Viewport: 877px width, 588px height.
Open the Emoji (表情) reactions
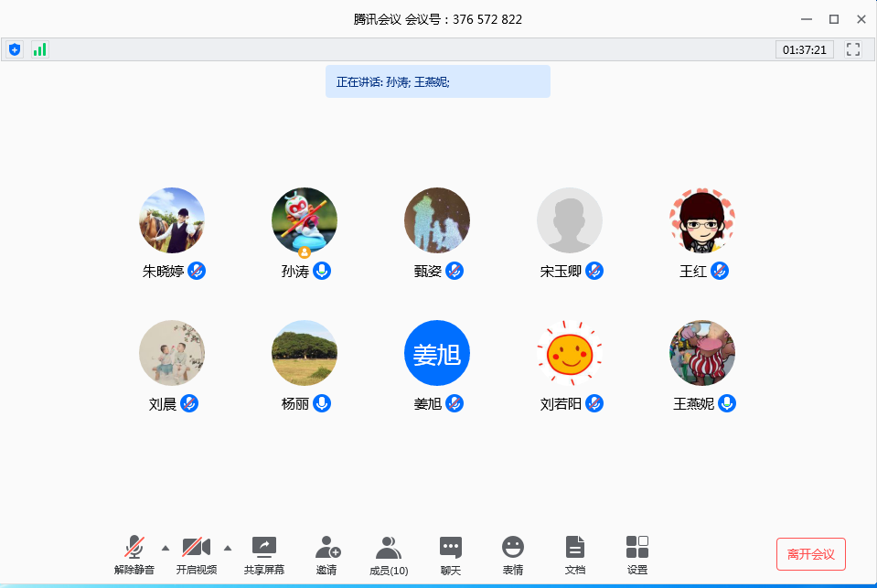click(512, 555)
